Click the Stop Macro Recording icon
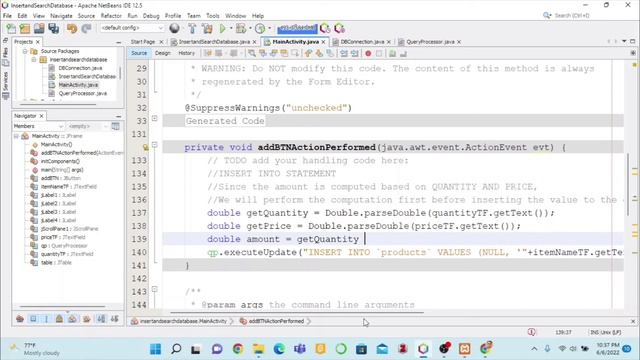The image size is (640, 360). click(379, 53)
